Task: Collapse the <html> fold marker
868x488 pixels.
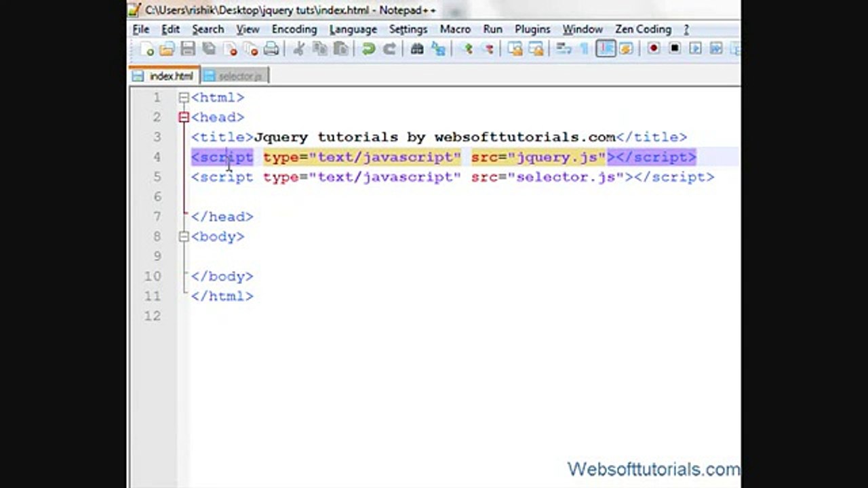Action: click(184, 98)
